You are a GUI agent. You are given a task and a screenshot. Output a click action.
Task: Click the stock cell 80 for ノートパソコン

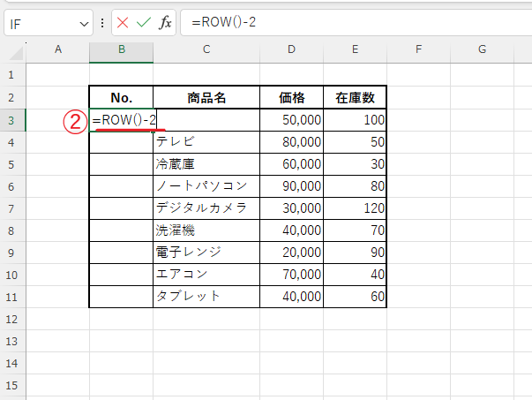click(x=355, y=186)
